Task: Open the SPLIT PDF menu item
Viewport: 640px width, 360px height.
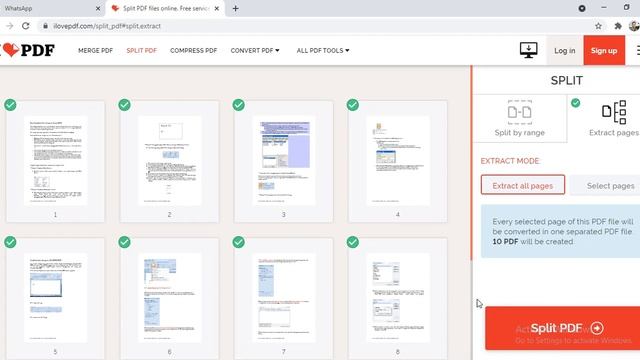Action: tap(142, 50)
